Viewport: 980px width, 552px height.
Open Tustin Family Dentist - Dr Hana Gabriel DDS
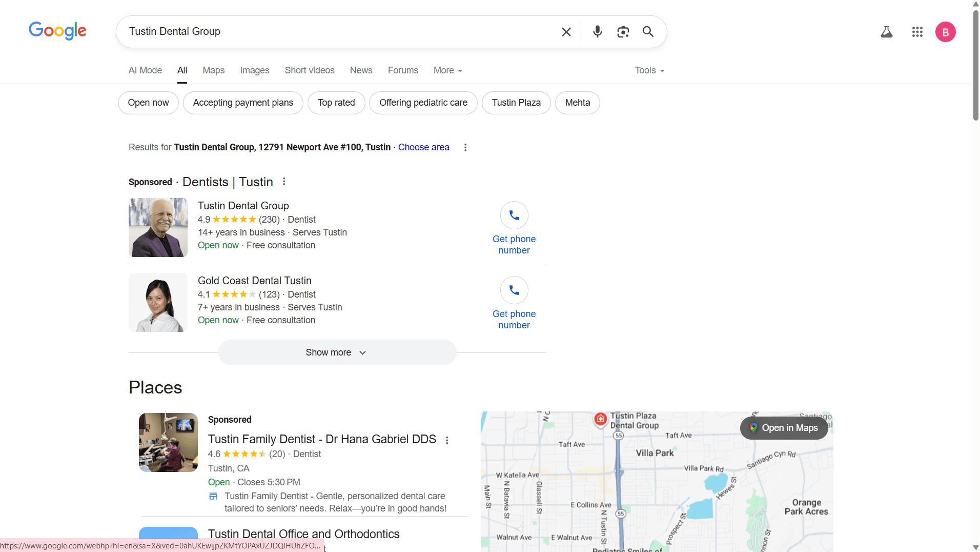pos(322,439)
